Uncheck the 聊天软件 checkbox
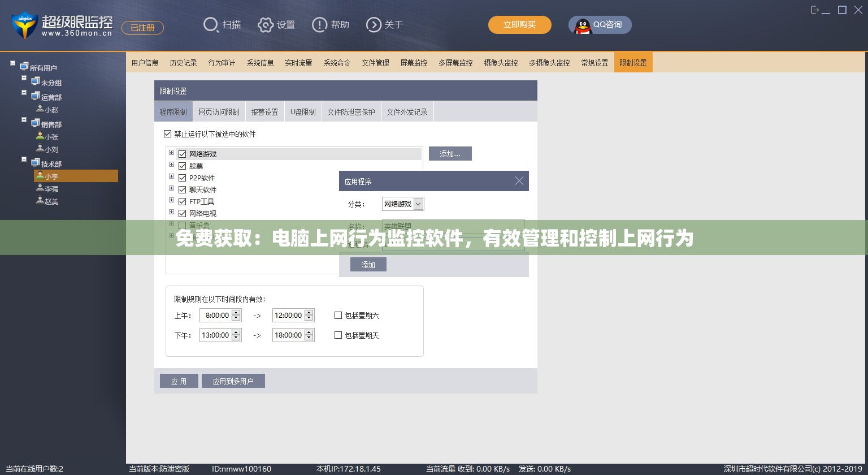The height and width of the screenshot is (475, 868). click(x=182, y=189)
